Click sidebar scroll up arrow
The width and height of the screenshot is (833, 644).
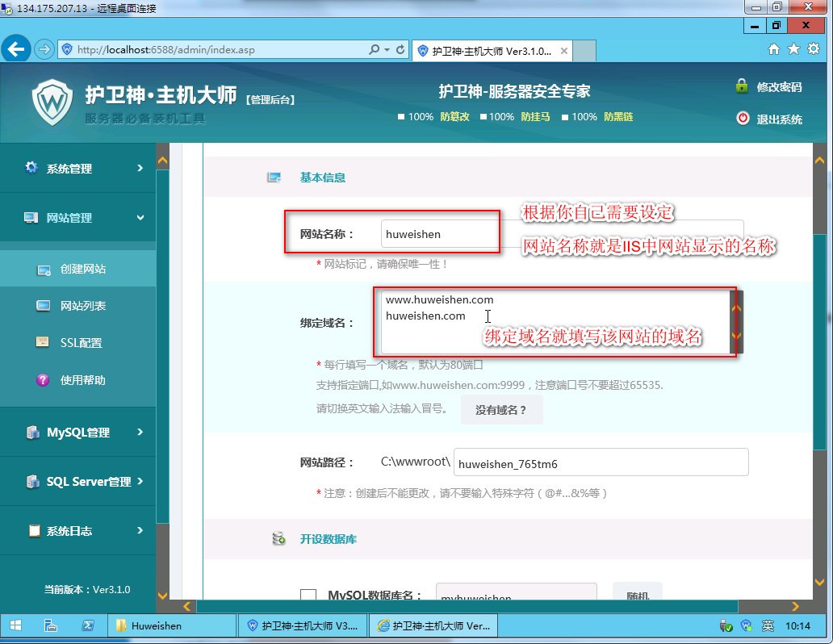162,160
